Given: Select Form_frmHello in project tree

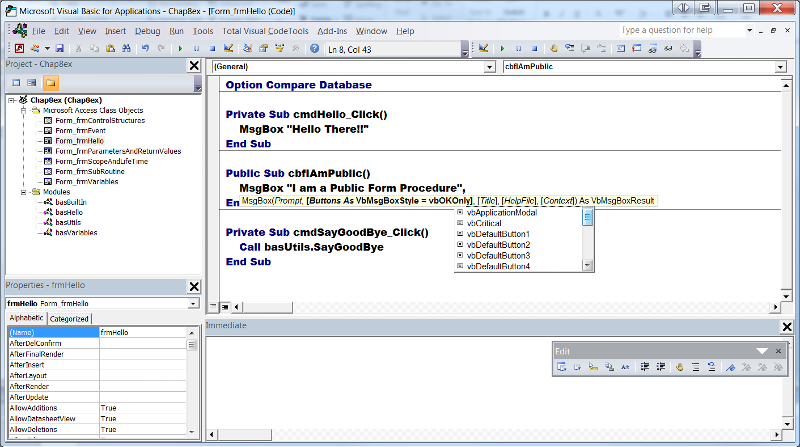Looking at the screenshot, I should tap(79, 141).
